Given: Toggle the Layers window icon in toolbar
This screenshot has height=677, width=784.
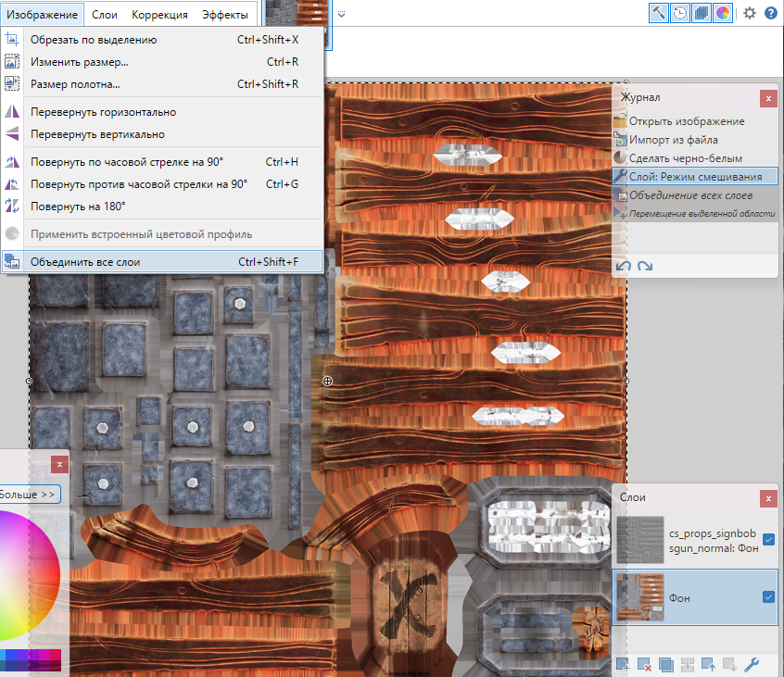Looking at the screenshot, I should pos(702,13).
